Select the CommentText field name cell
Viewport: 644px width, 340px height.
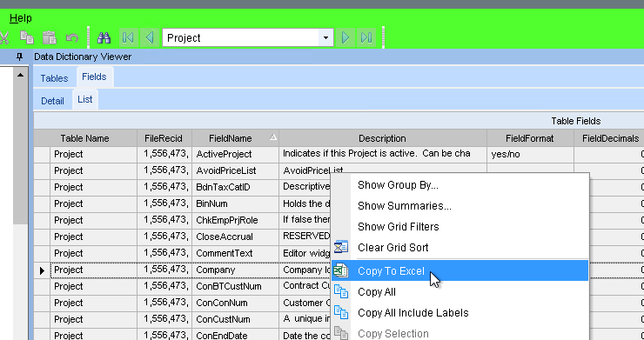pos(235,253)
